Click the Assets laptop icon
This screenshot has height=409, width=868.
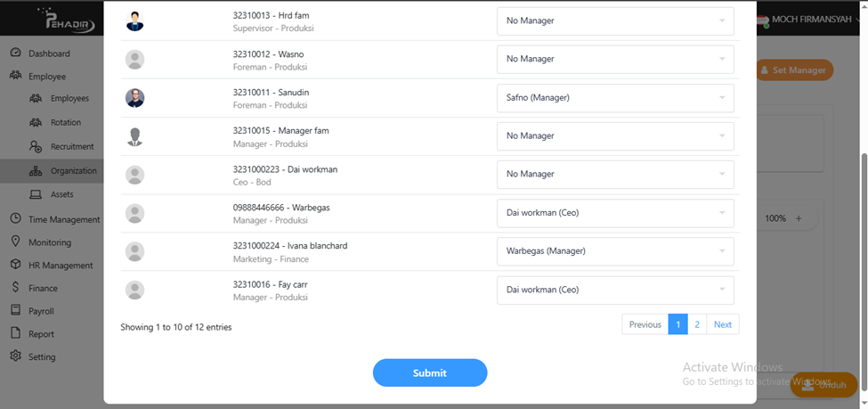pos(36,194)
